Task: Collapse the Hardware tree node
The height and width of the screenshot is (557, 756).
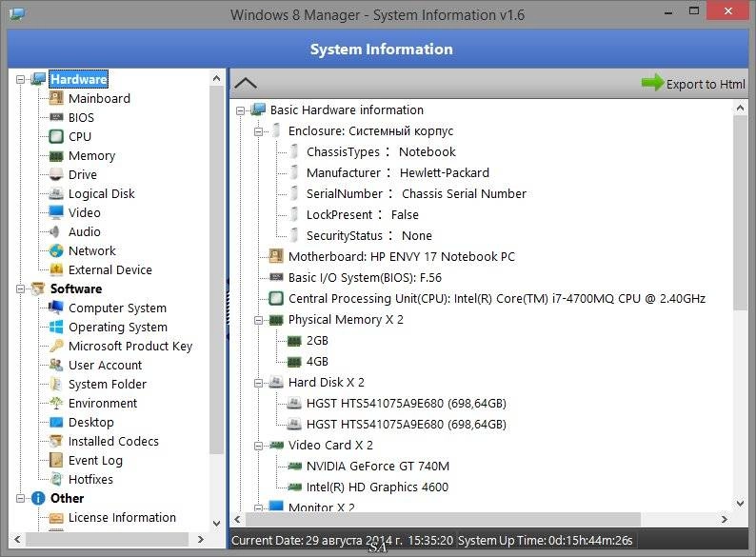Action: coord(20,80)
